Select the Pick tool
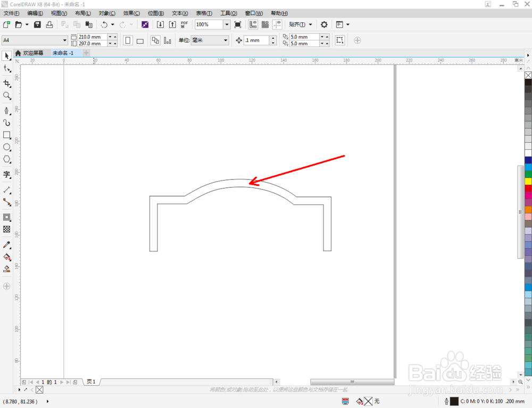532x408 pixels. click(x=7, y=56)
